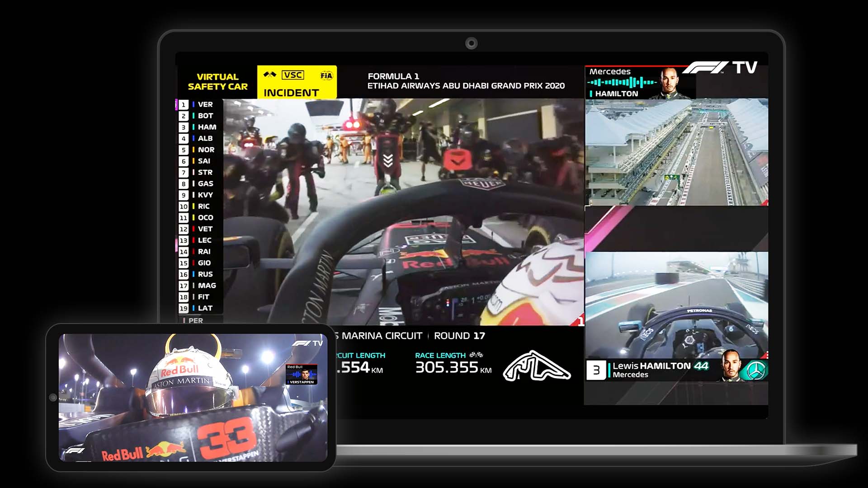Click LEC in the timing tower
This screenshot has height=488, width=868.
pyautogui.click(x=205, y=240)
